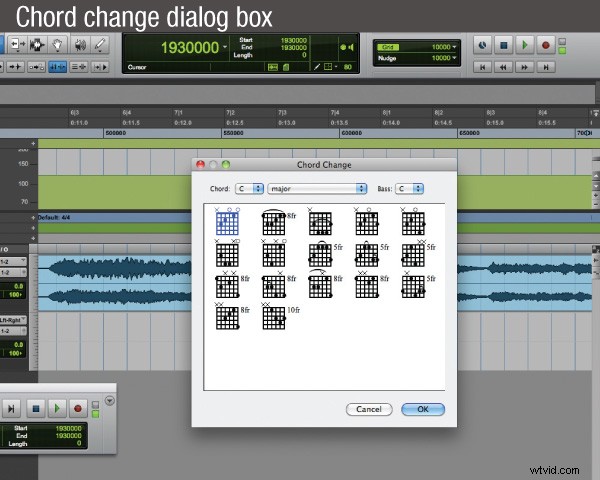Click the Length value in the counter display
This screenshot has height=480, width=600.
[304, 55]
